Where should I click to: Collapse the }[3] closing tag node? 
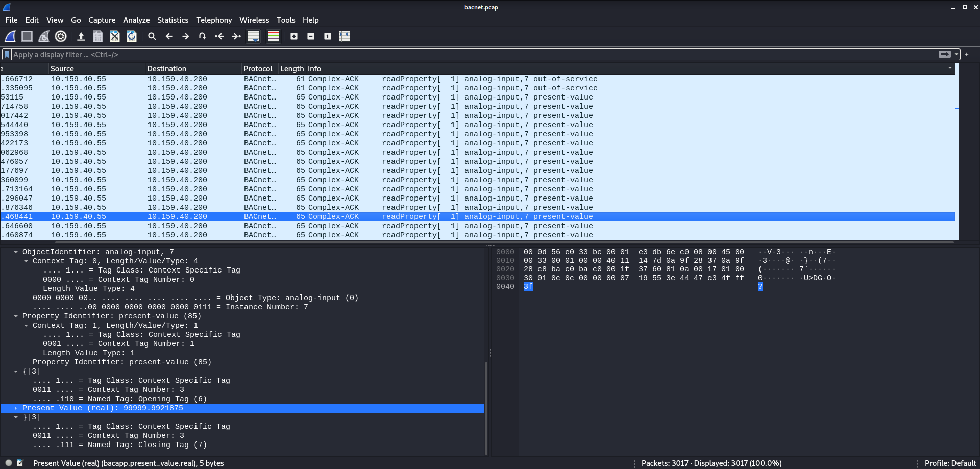pyautogui.click(x=16, y=417)
